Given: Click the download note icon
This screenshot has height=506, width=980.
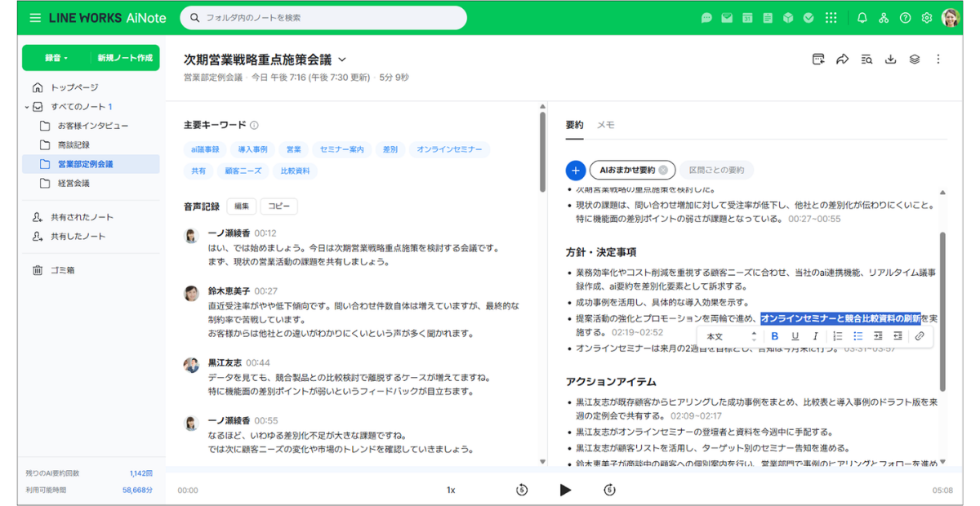Looking at the screenshot, I should 890,59.
